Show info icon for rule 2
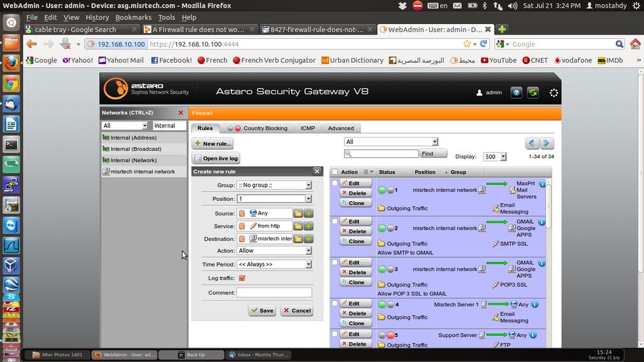The image size is (644, 362). tap(541, 222)
